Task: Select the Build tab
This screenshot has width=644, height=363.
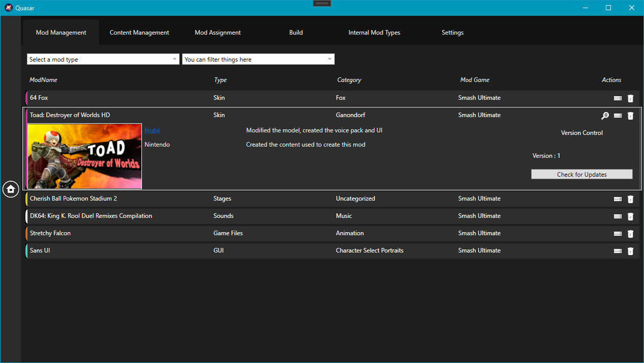Action: (296, 32)
